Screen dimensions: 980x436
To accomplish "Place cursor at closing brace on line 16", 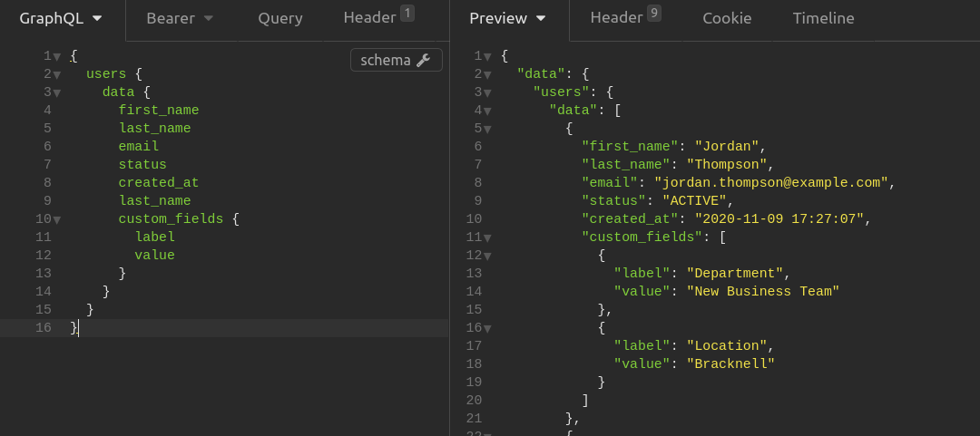I will [x=74, y=328].
